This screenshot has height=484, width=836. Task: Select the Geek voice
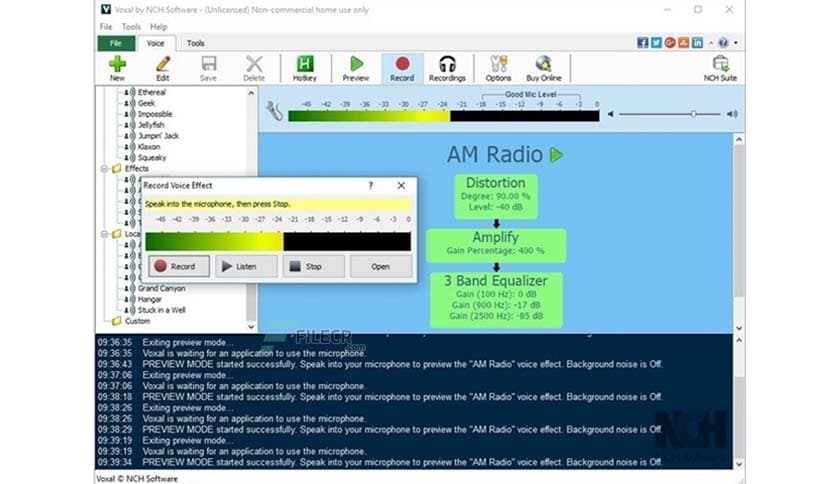pyautogui.click(x=146, y=103)
